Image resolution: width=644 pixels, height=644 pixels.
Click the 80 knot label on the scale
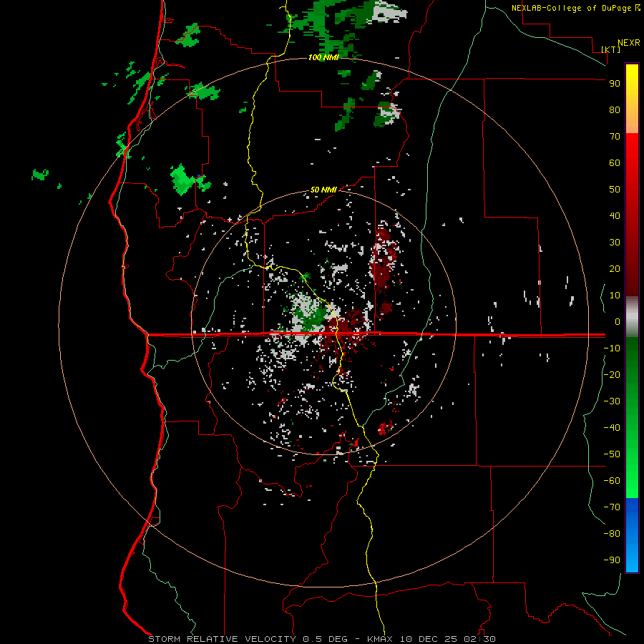point(615,109)
